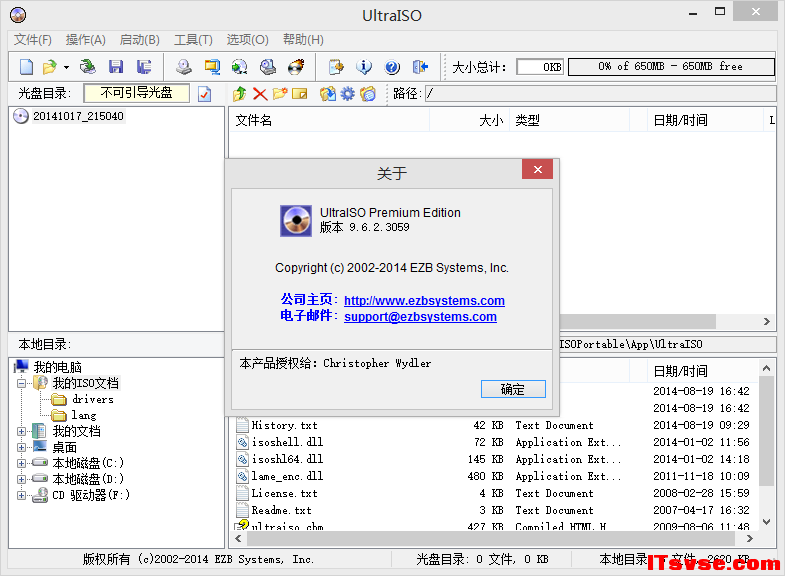Click the blue Help question mark icon
This screenshot has width=785, height=576.
[392, 67]
